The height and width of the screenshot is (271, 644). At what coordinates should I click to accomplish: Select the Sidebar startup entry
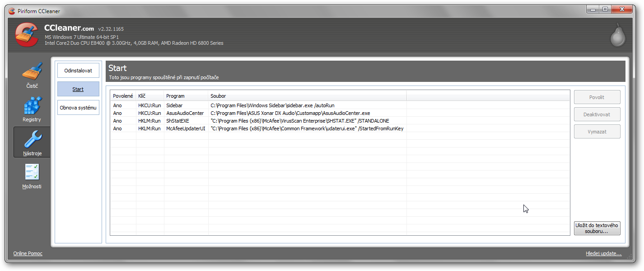pyautogui.click(x=174, y=105)
